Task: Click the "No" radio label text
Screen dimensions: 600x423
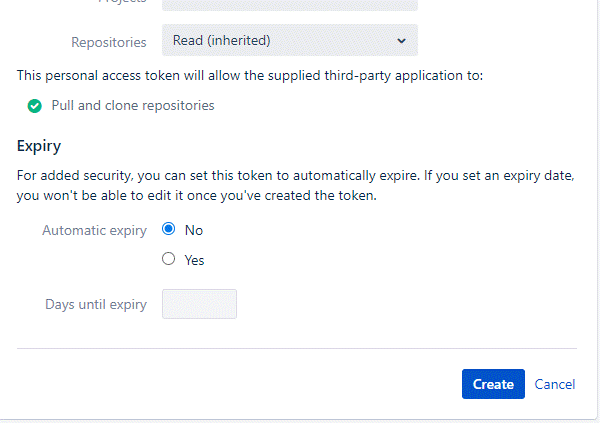Action: pyautogui.click(x=194, y=230)
